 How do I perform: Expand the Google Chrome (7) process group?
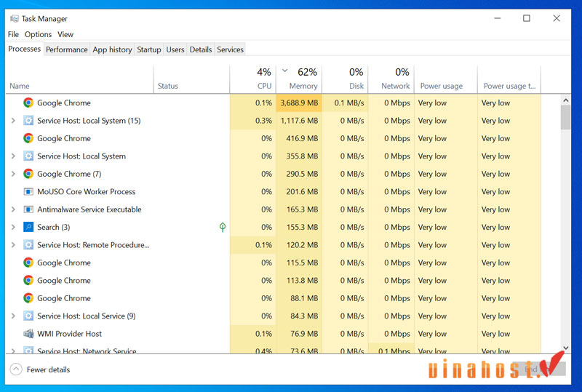(x=13, y=175)
